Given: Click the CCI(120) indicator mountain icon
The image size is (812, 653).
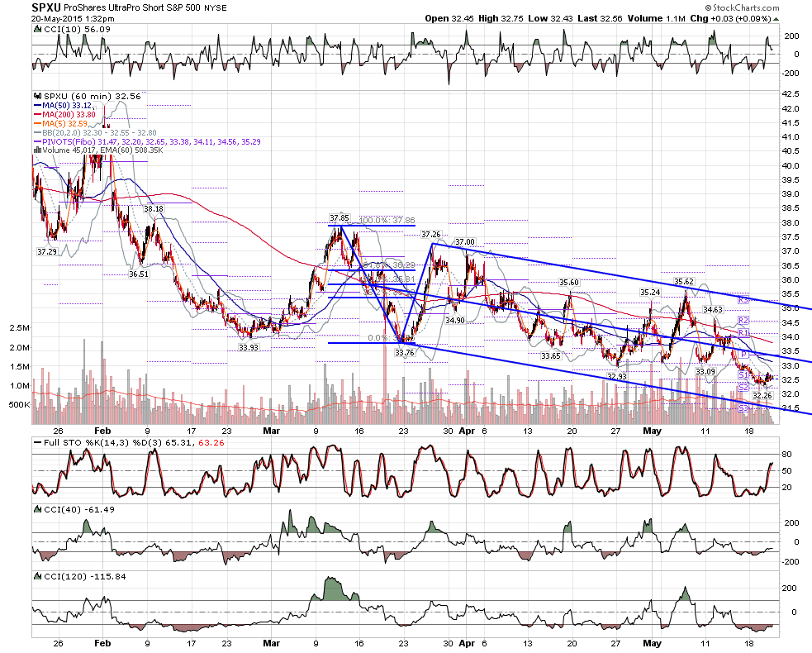Looking at the screenshot, I should (37, 577).
